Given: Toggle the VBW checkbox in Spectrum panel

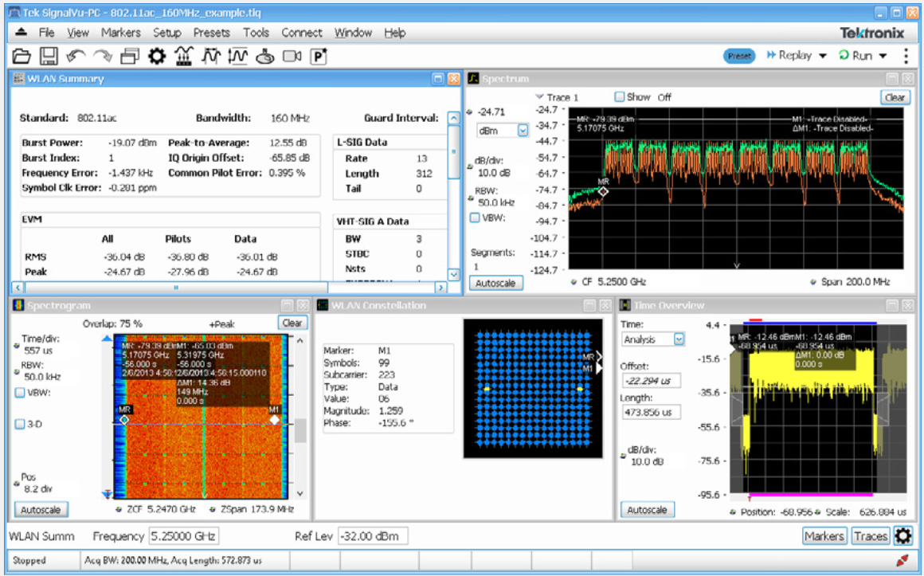Looking at the screenshot, I should click(476, 217).
